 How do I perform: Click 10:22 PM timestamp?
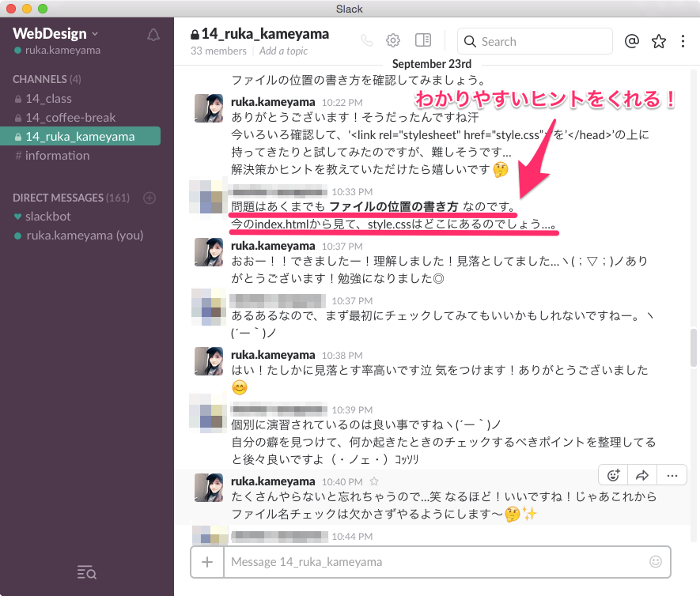point(342,103)
